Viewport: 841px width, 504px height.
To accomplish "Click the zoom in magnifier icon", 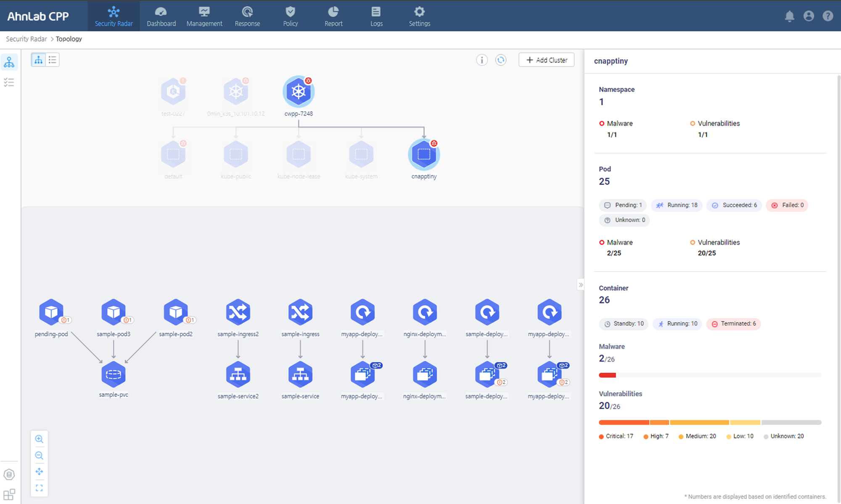I will point(39,439).
